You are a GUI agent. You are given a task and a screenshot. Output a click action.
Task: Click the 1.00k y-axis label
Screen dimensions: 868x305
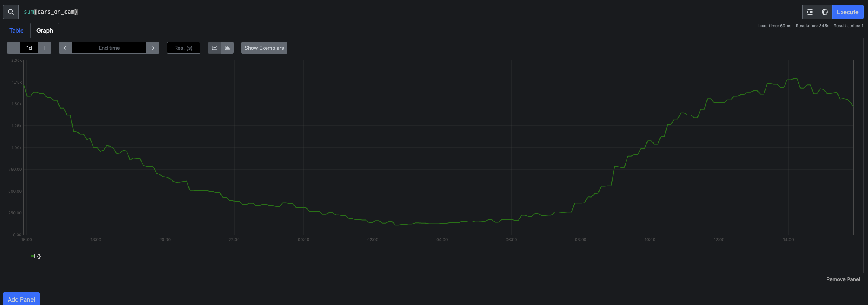pyautogui.click(x=17, y=148)
